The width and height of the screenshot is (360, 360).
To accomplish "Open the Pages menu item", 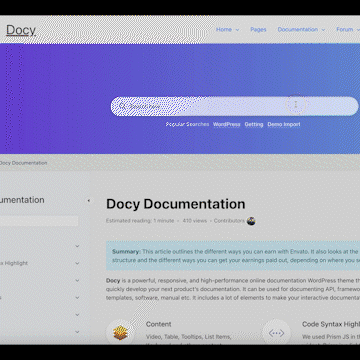I will (x=258, y=29).
